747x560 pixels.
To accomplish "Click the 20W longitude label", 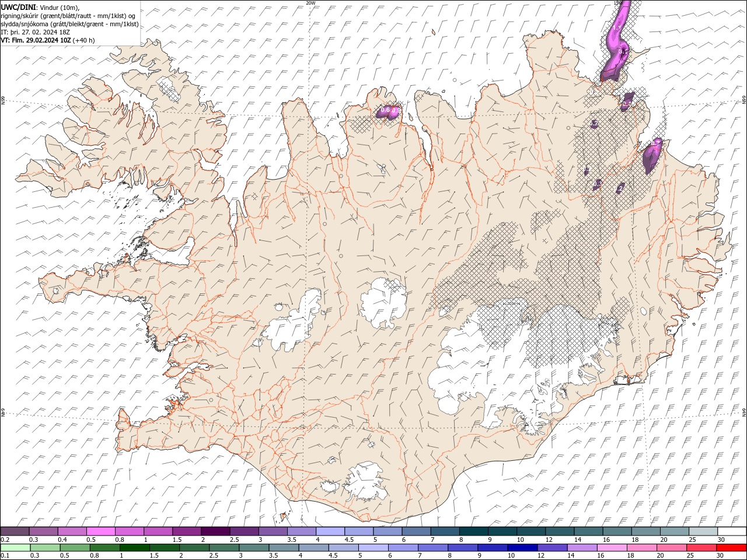I will (310, 3).
